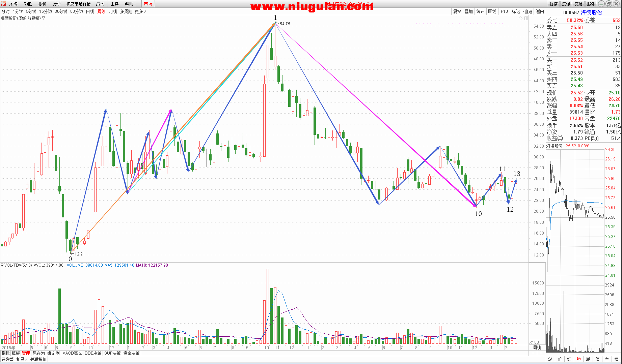Click the top-right 资讯 button
The width and height of the screenshot is (622, 364).
[566, 4]
